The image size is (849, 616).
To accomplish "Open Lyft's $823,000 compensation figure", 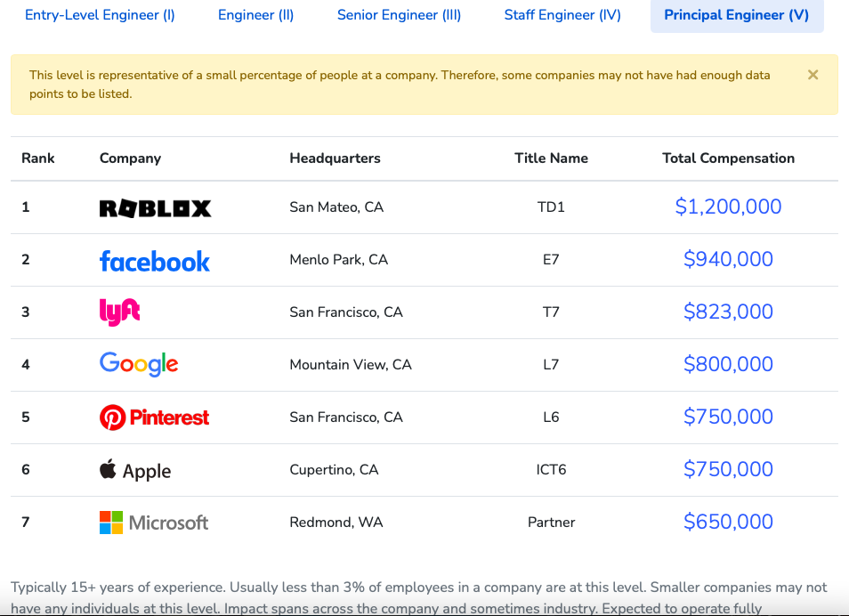I will (x=728, y=312).
